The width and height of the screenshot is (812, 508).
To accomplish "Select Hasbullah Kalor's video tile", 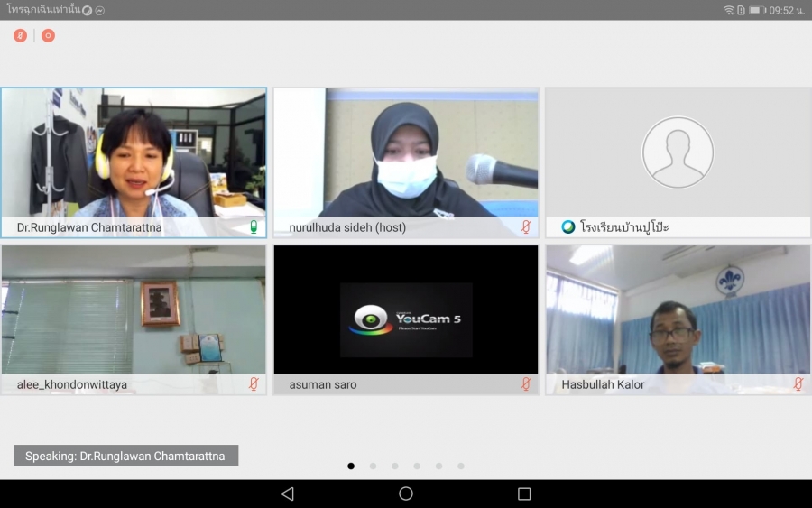I will [678, 311].
